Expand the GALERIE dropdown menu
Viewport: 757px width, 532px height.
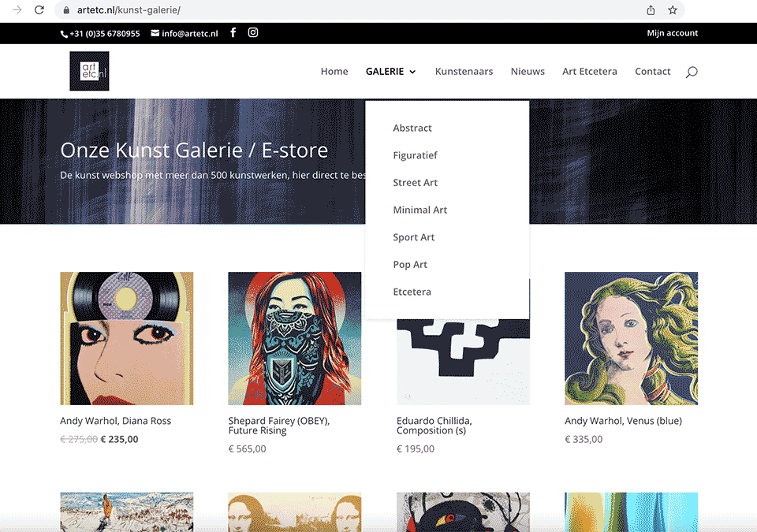(390, 72)
